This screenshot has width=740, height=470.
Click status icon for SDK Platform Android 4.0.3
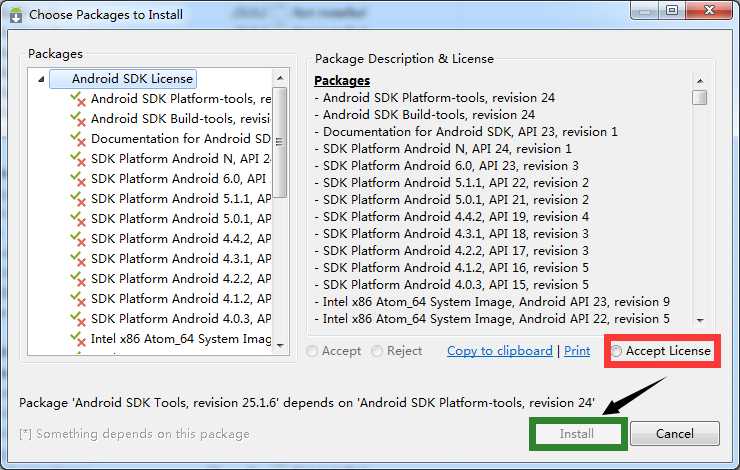77,319
